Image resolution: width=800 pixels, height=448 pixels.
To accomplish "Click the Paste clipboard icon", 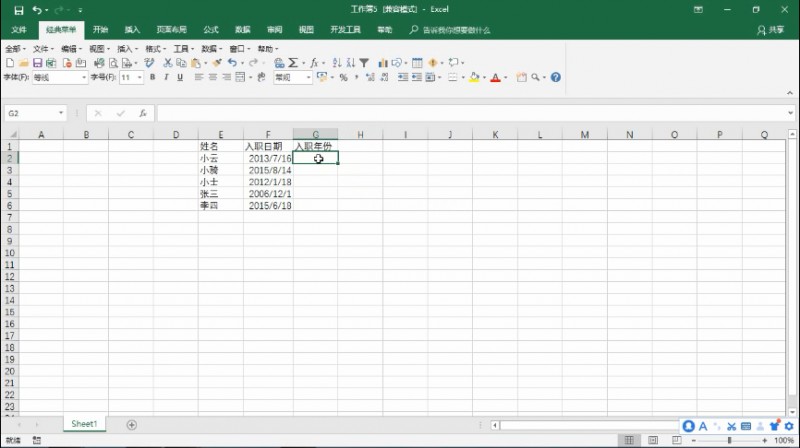I will click(x=195, y=63).
